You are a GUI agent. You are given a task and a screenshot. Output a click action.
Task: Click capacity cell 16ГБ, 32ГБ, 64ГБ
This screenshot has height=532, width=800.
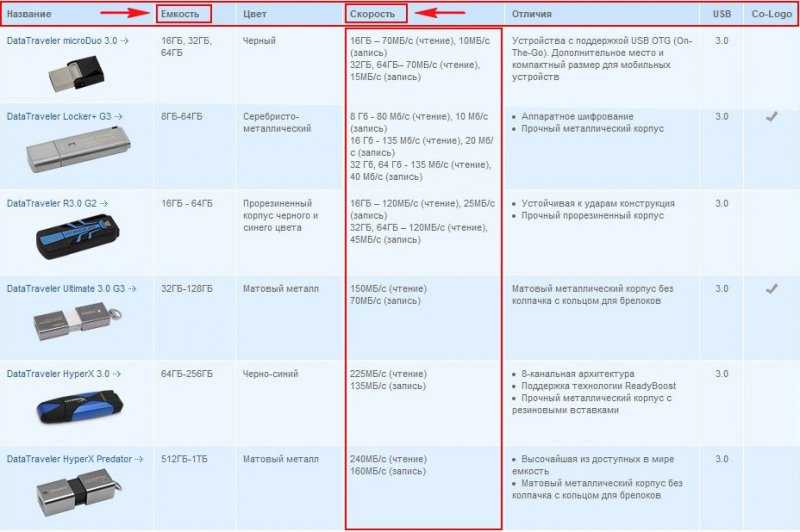pos(186,46)
